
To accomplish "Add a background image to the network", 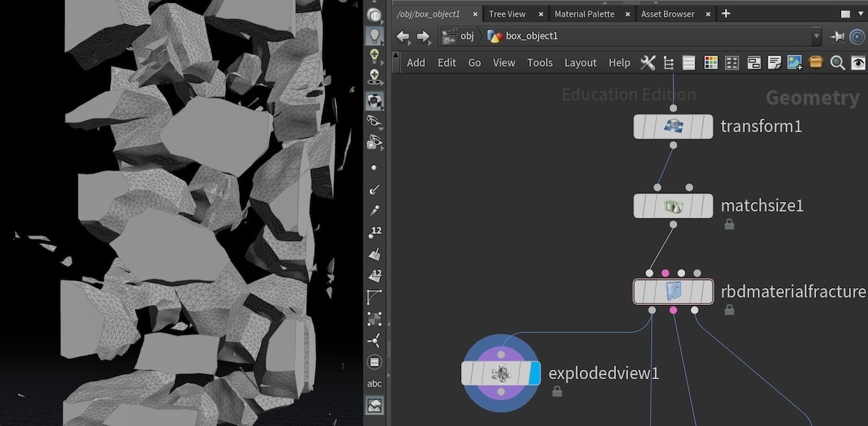I will click(x=795, y=63).
